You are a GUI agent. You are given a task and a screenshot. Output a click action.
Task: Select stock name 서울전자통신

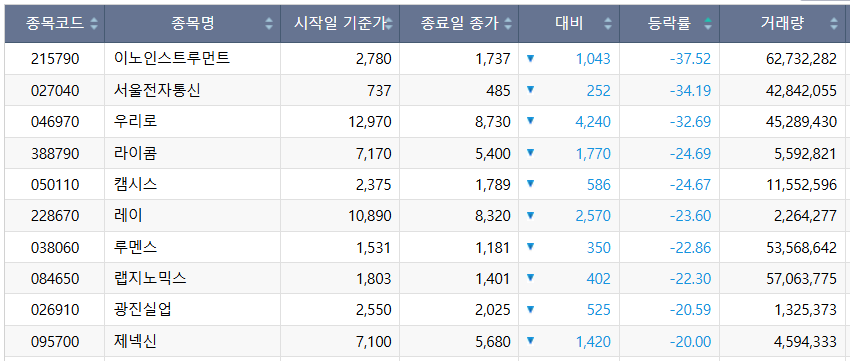tap(157, 90)
